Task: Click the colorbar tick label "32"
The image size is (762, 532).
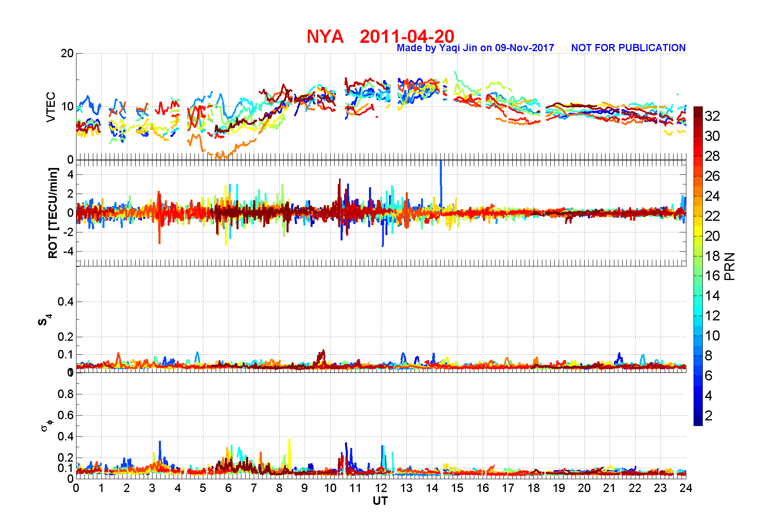Action: (x=712, y=116)
